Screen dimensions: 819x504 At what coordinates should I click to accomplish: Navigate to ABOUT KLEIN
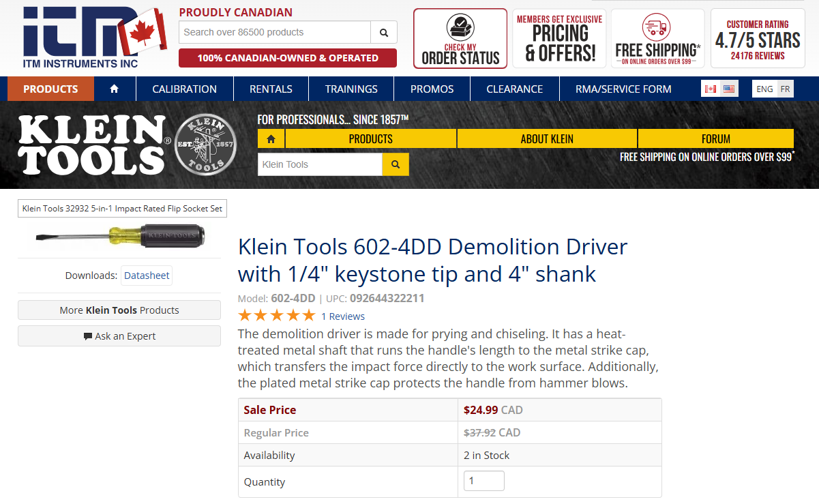click(546, 138)
